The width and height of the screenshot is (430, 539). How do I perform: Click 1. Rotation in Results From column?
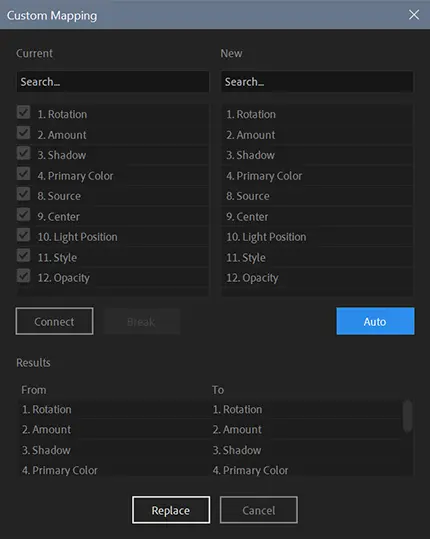pos(46,409)
